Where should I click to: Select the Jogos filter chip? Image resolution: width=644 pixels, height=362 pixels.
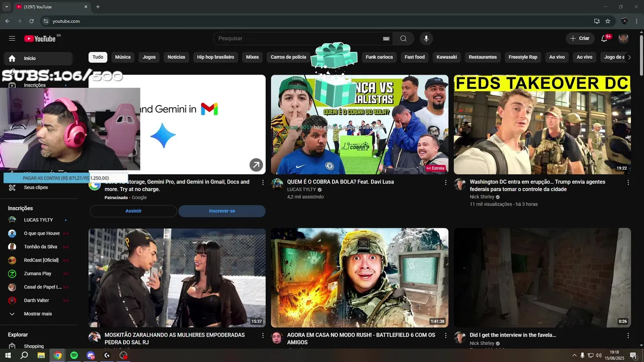(x=149, y=57)
